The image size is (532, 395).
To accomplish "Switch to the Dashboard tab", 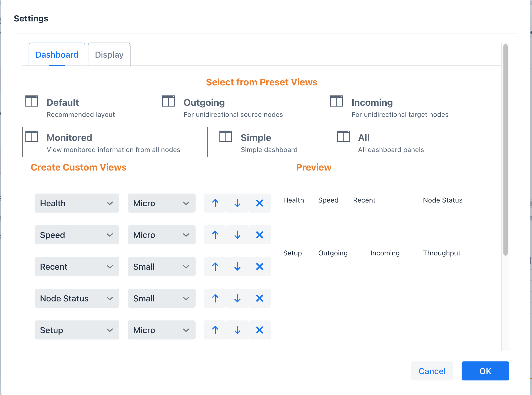I will point(57,54).
